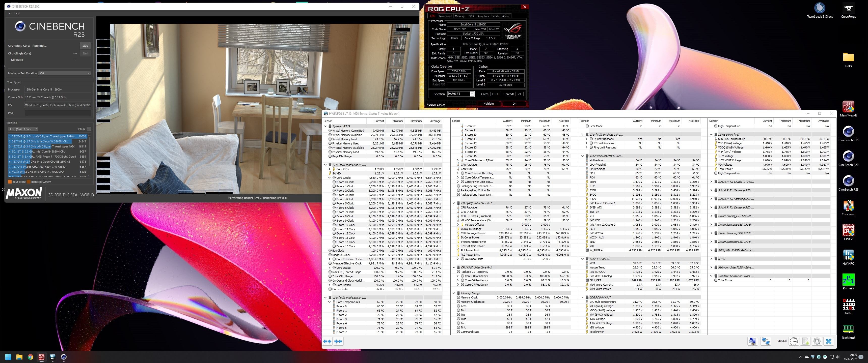Open the Socket #1 selection dropdown
This screenshot has height=363, width=868.
[x=460, y=94]
